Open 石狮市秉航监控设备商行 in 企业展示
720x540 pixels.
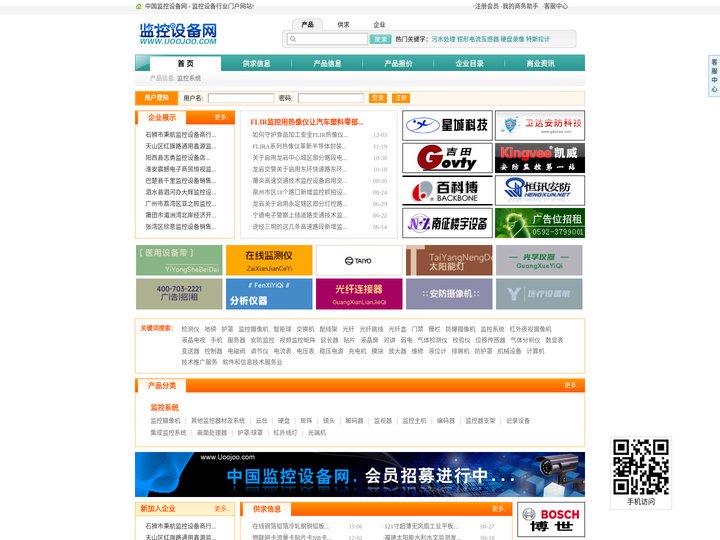click(x=180, y=135)
